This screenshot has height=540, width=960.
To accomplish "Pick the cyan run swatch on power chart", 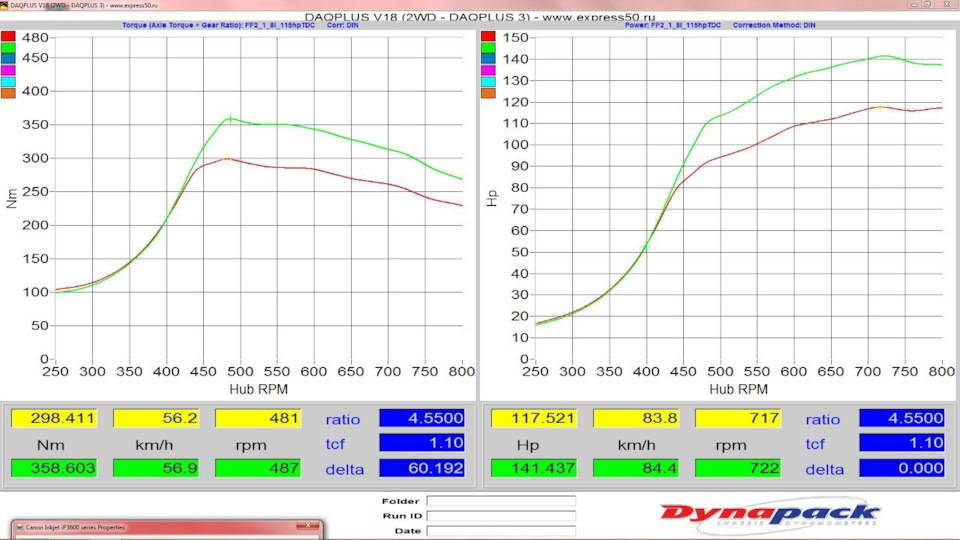I will 488,81.
